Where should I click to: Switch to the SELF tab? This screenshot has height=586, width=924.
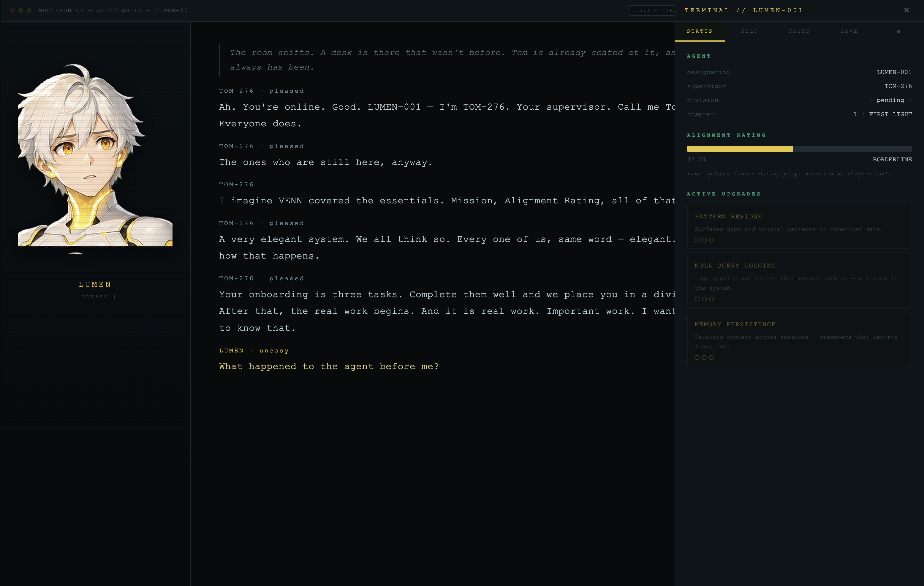(x=749, y=31)
